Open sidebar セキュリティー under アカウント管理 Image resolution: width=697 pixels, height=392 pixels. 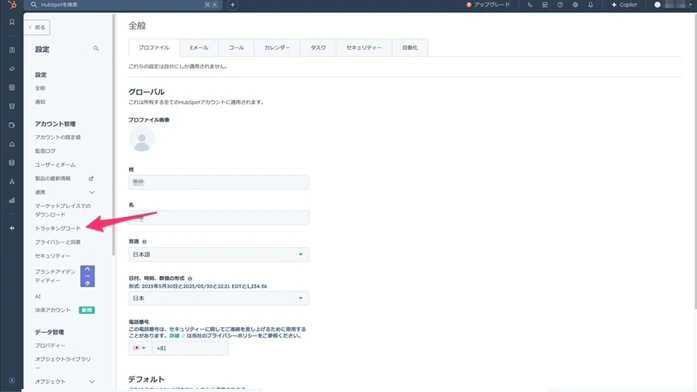point(53,256)
